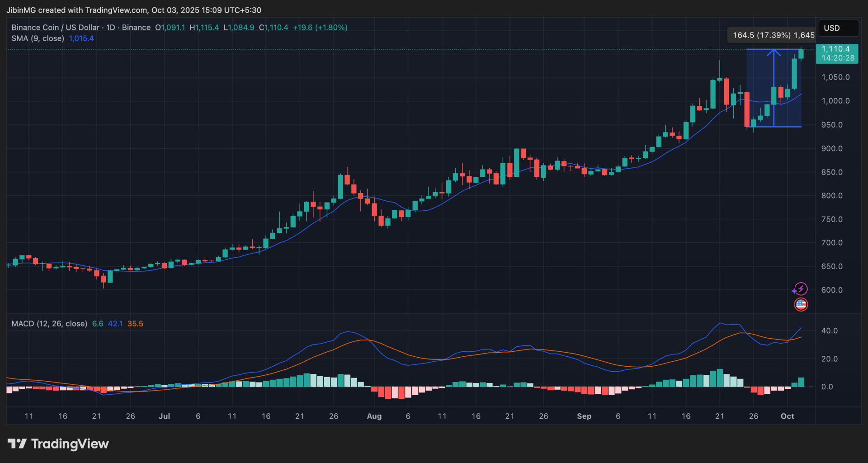Click the "650.0" price axis label

[832, 266]
